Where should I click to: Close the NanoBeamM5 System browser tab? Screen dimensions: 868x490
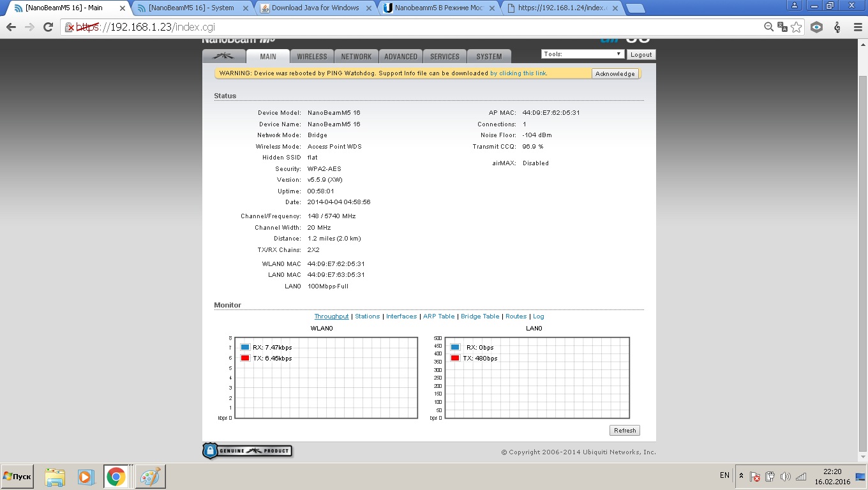[246, 8]
